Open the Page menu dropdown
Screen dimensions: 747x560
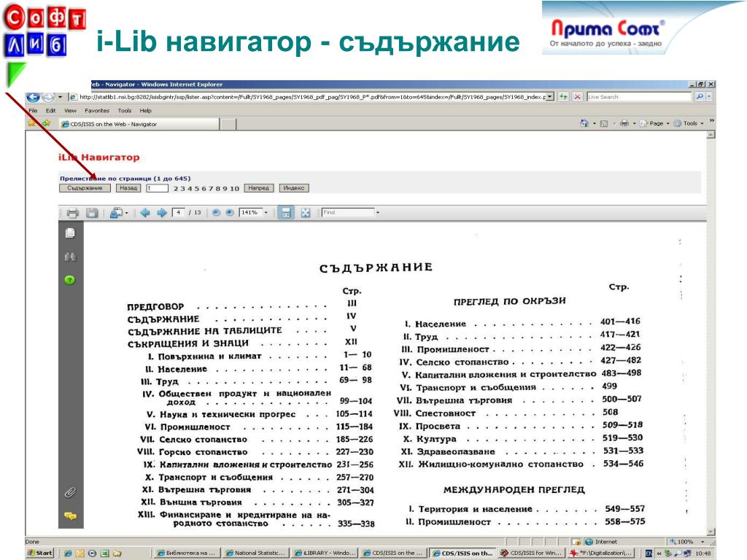point(656,123)
